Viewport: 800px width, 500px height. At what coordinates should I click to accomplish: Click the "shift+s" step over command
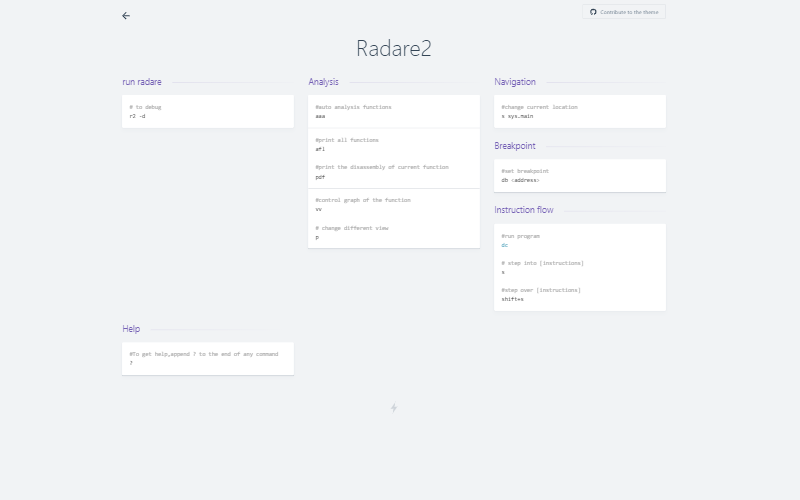pyautogui.click(x=512, y=299)
